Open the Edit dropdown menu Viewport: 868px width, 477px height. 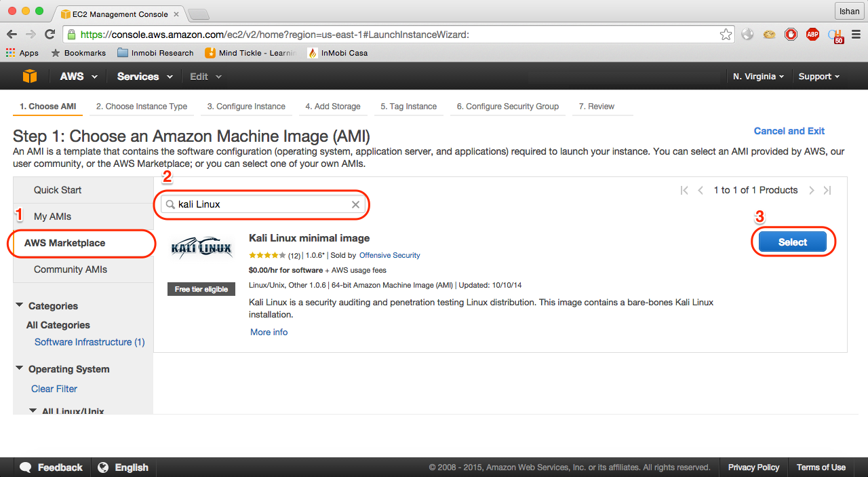point(205,77)
